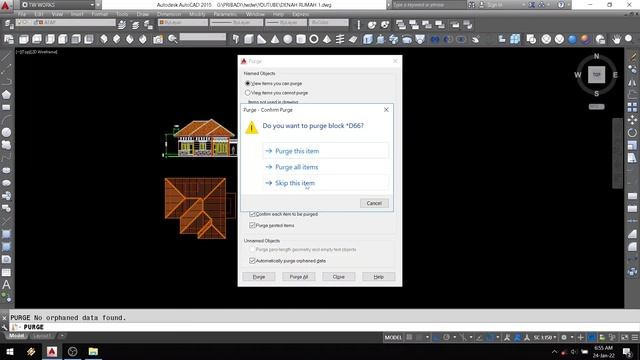Open the Windows notification center
This screenshot has height=360, width=640.
click(627, 351)
